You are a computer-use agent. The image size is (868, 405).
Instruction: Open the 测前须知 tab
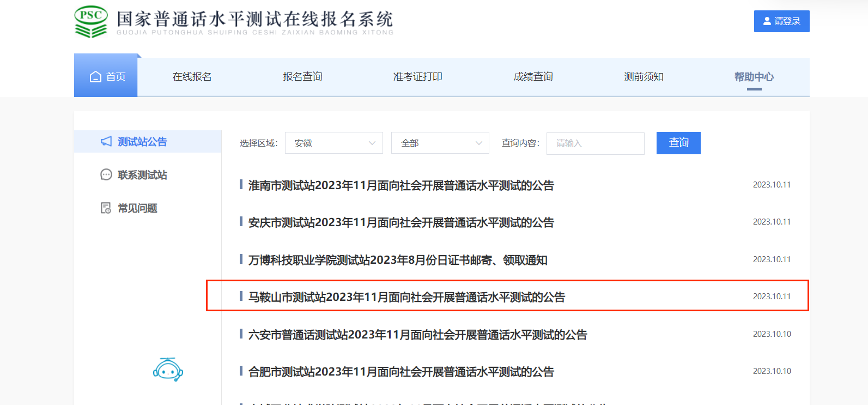pyautogui.click(x=644, y=77)
